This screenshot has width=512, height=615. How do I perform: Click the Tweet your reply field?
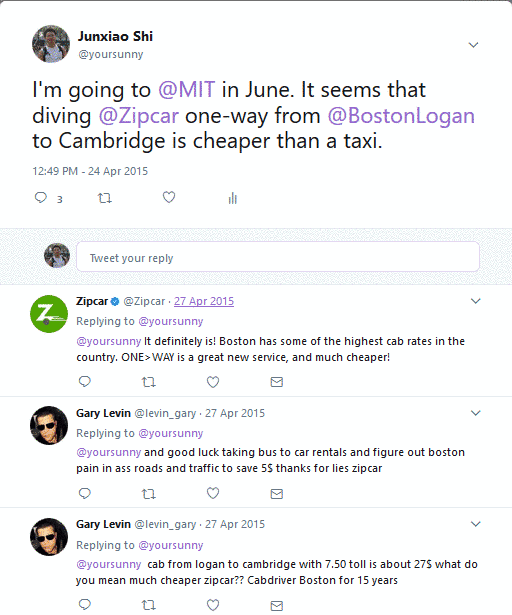[x=278, y=257]
